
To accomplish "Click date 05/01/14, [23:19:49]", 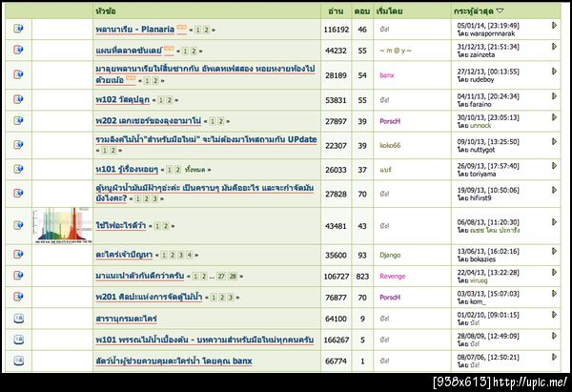I will [x=488, y=26].
